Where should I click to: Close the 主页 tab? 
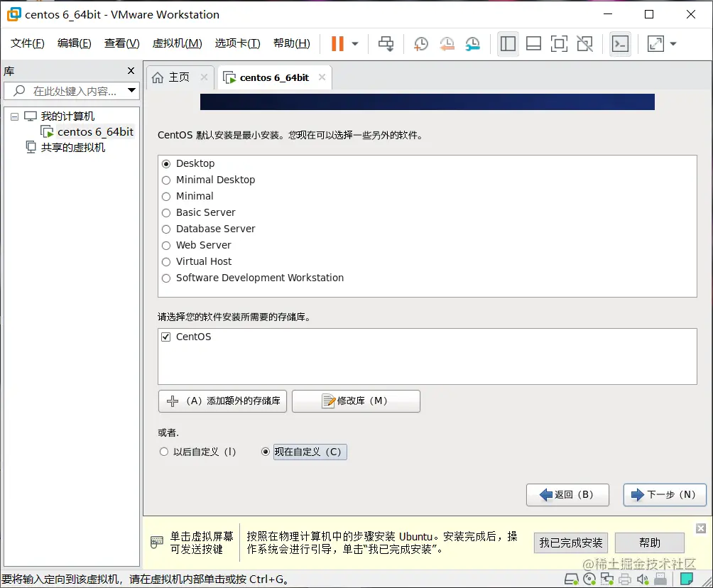coord(204,77)
